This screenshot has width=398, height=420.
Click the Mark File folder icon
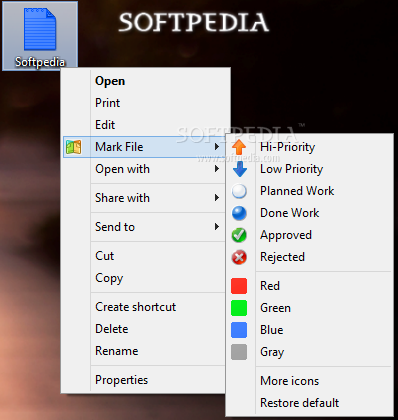pyautogui.click(x=74, y=147)
